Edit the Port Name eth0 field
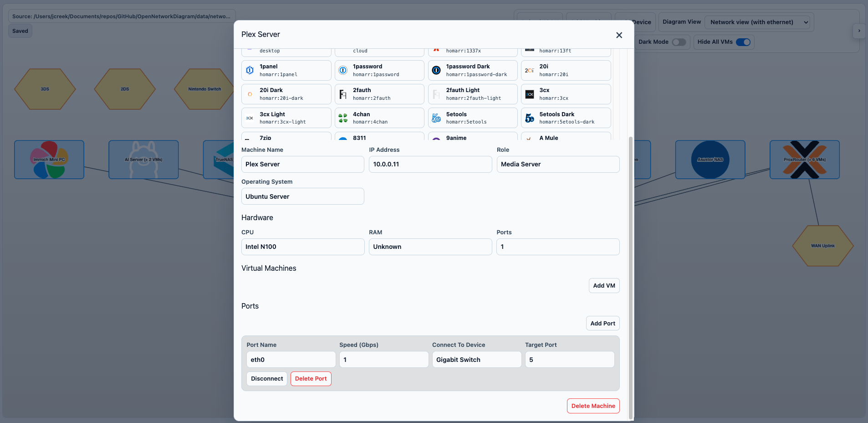The width and height of the screenshot is (868, 423). pyautogui.click(x=291, y=360)
